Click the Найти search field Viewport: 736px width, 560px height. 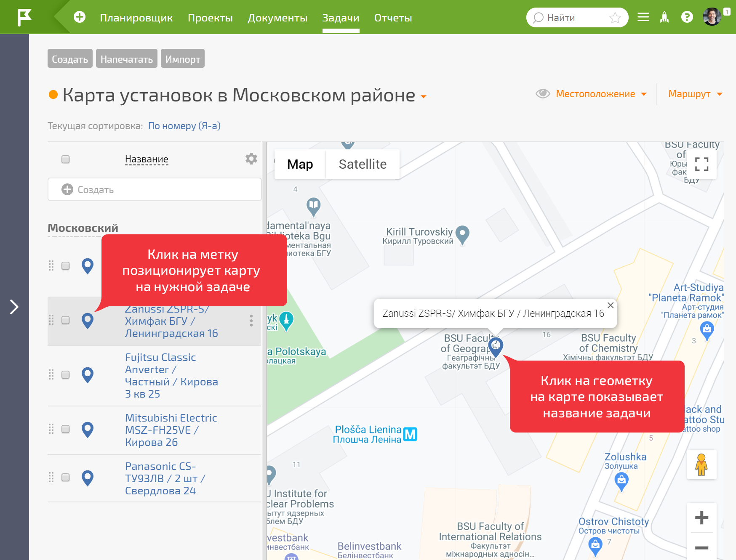tap(575, 18)
